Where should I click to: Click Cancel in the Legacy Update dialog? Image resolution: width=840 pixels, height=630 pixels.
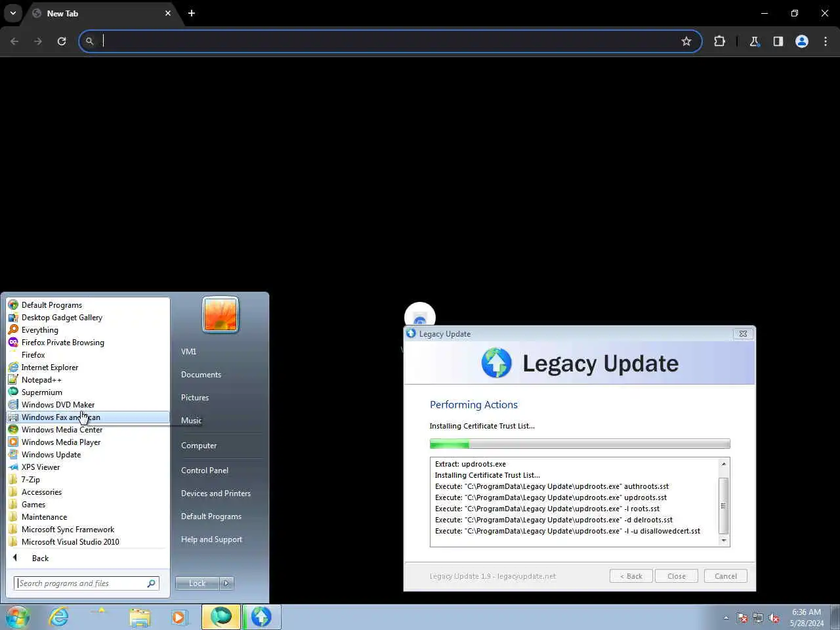pyautogui.click(x=726, y=576)
